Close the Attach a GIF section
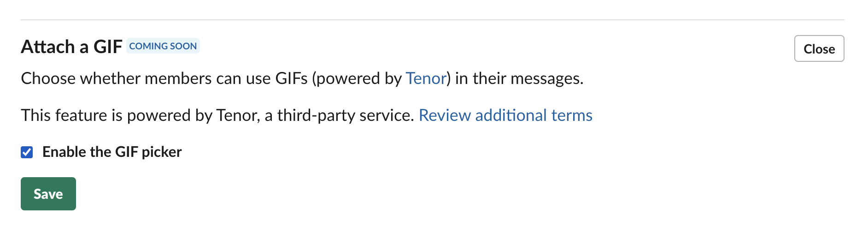 point(819,49)
